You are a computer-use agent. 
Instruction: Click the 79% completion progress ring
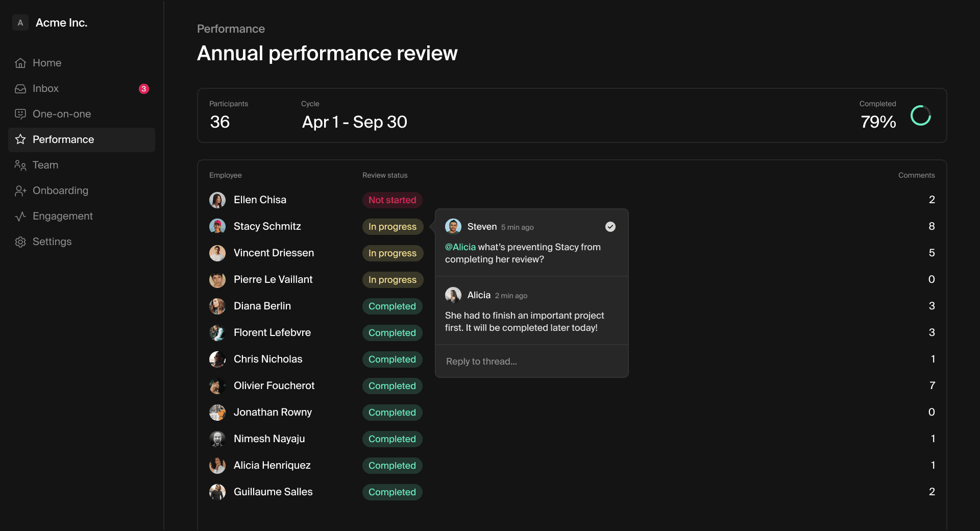(920, 115)
